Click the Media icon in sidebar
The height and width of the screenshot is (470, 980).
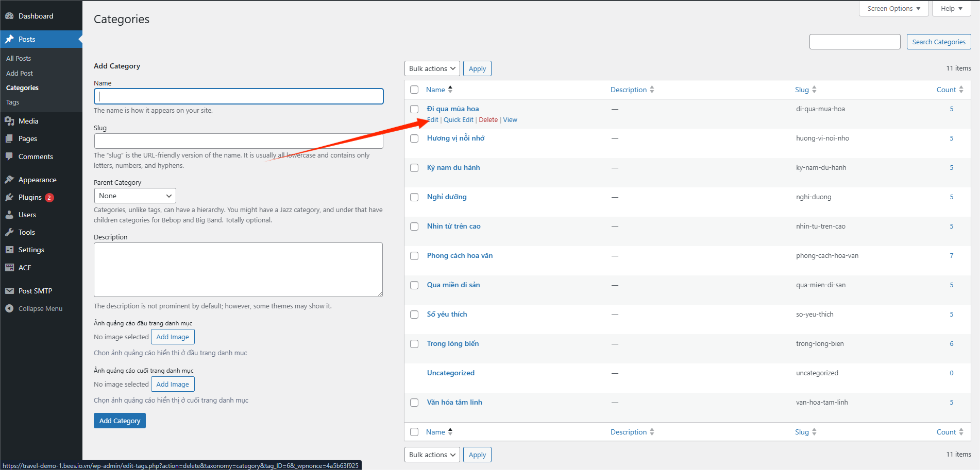[x=9, y=121]
